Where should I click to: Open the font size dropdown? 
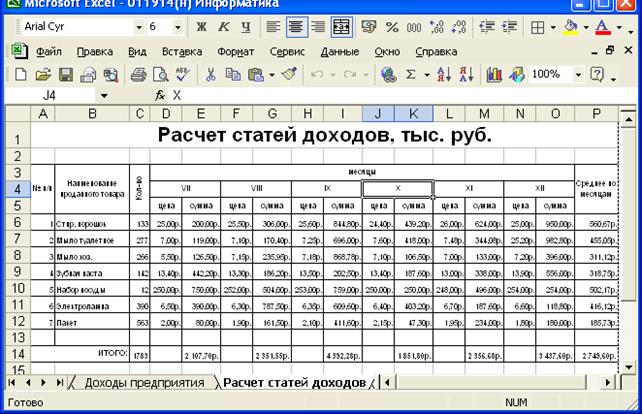[178, 27]
